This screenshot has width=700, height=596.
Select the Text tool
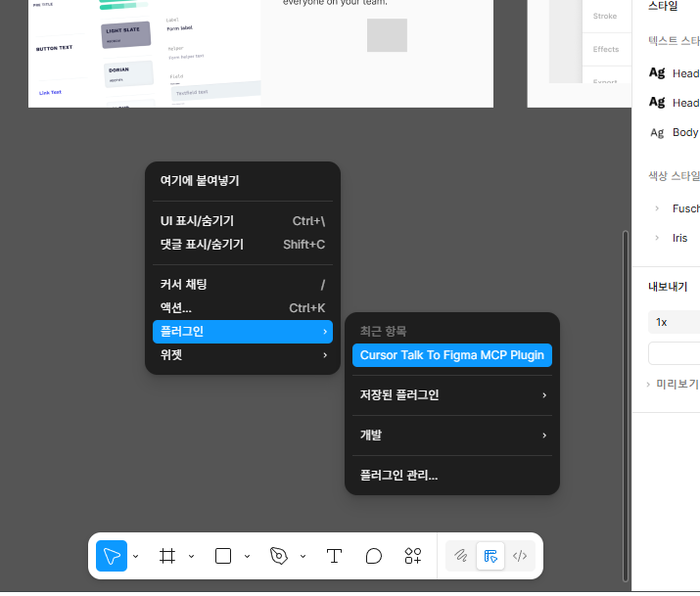[334, 556]
